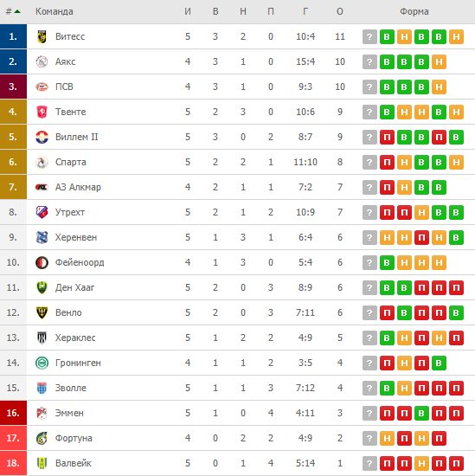
Task: Open the Валвейк team link
Action: pos(74,463)
